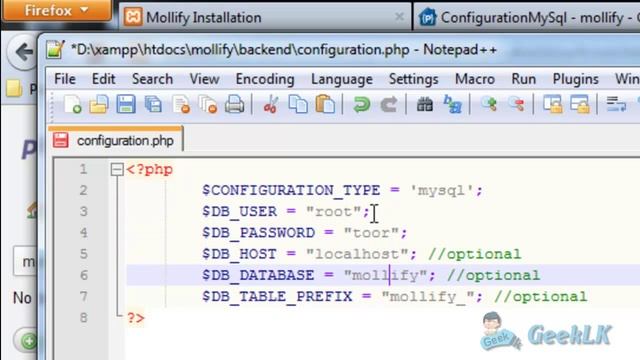Image resolution: width=640 pixels, height=360 pixels.
Task: Open the Run menu
Action: (x=524, y=79)
